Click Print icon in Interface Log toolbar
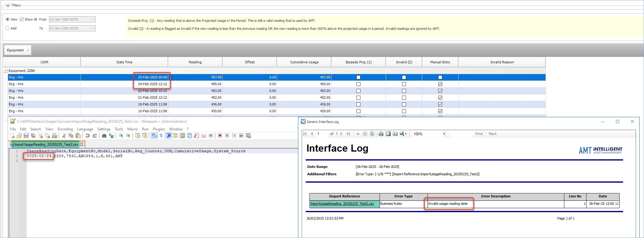Viewport: 644px width, 238px height. (381, 134)
